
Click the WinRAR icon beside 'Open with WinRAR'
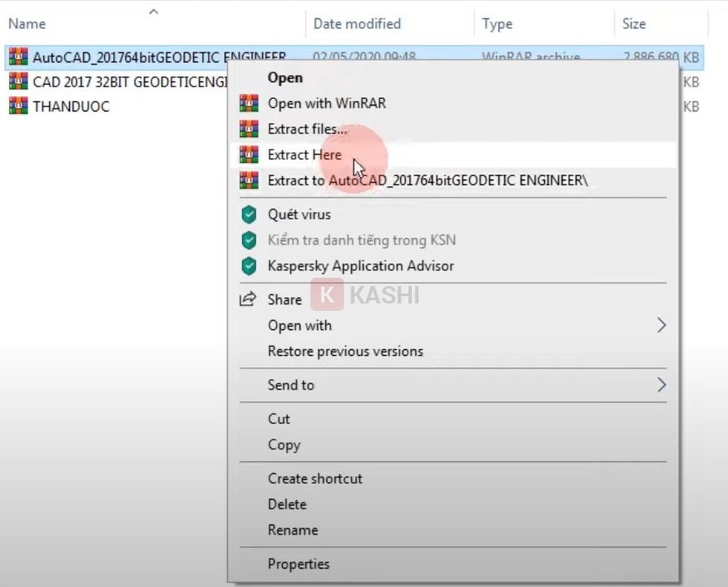tap(248, 102)
